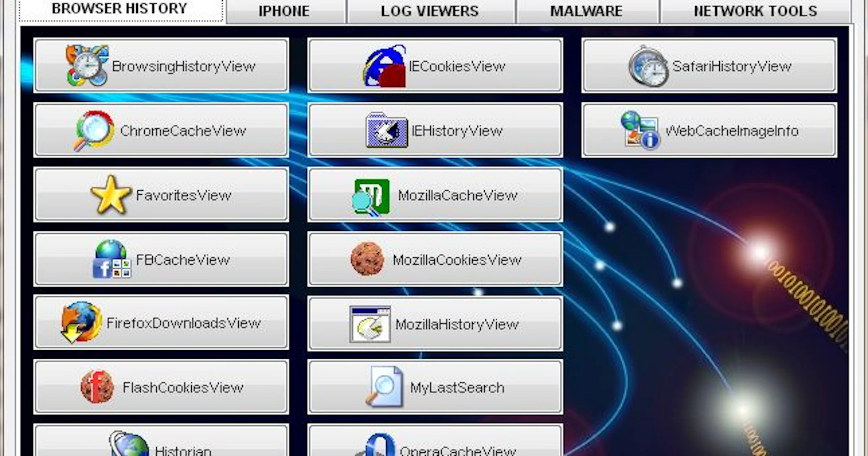Image resolution: width=868 pixels, height=456 pixels.
Task: Open SafariHistoryView via its label
Action: click(x=732, y=67)
